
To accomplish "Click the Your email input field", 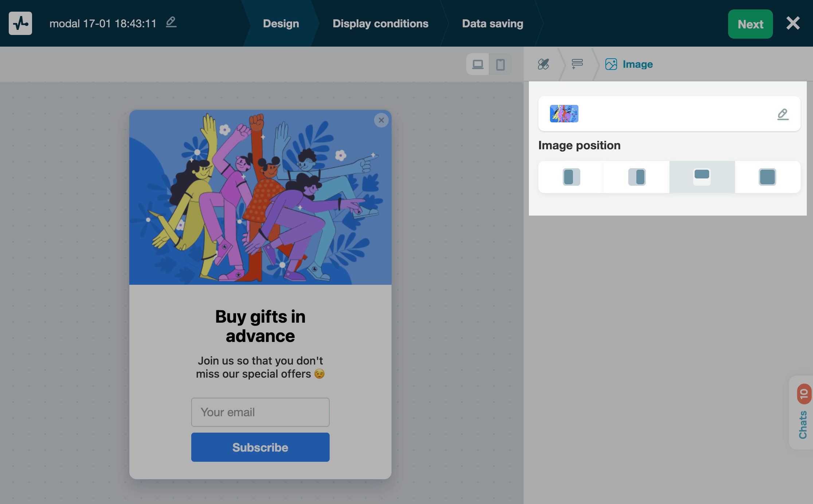I will pyautogui.click(x=260, y=412).
